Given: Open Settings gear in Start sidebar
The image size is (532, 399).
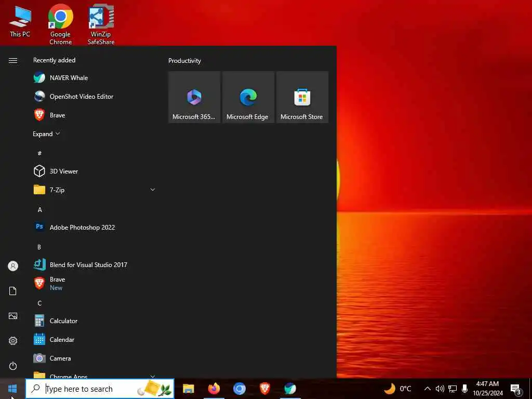Looking at the screenshot, I should pyautogui.click(x=13, y=341).
